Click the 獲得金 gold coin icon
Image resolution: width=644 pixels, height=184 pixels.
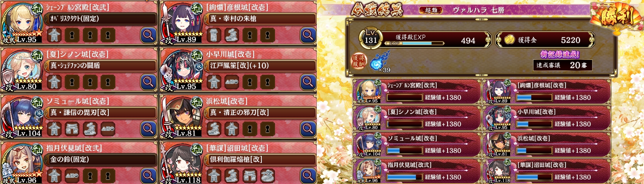pos(510,40)
